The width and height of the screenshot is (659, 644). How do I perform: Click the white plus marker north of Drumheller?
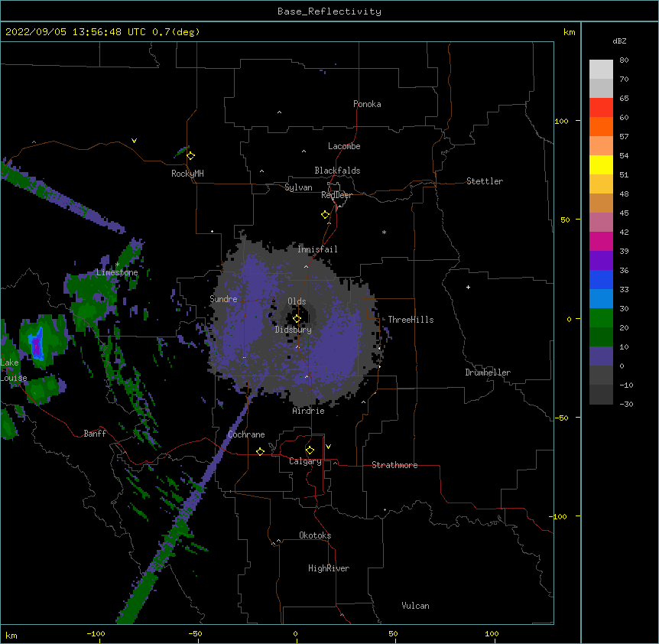click(x=468, y=287)
